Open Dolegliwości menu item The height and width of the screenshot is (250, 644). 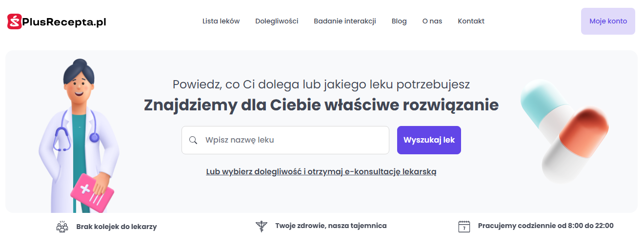click(x=277, y=21)
